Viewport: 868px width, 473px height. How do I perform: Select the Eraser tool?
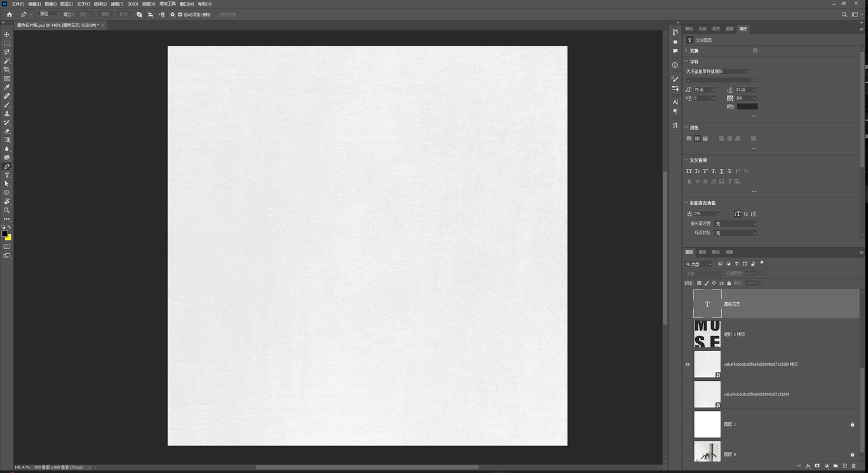(7, 131)
